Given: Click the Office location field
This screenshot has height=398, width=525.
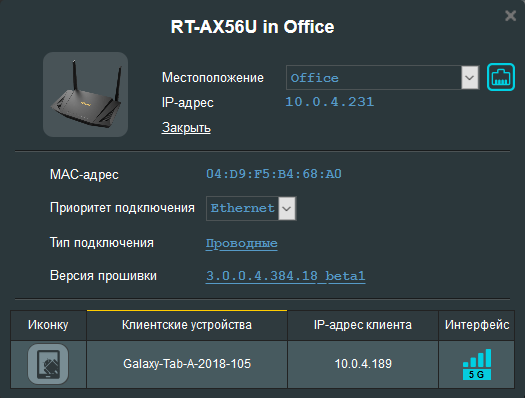Looking at the screenshot, I should pyautogui.click(x=374, y=78).
